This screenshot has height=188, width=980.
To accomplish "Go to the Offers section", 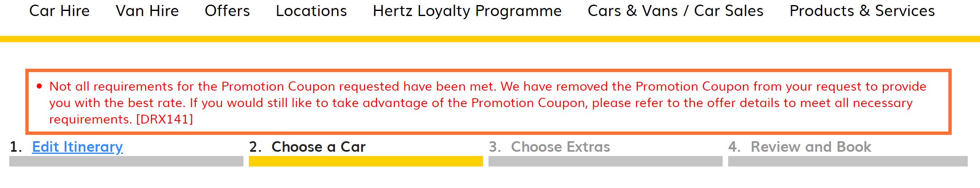I will (227, 11).
